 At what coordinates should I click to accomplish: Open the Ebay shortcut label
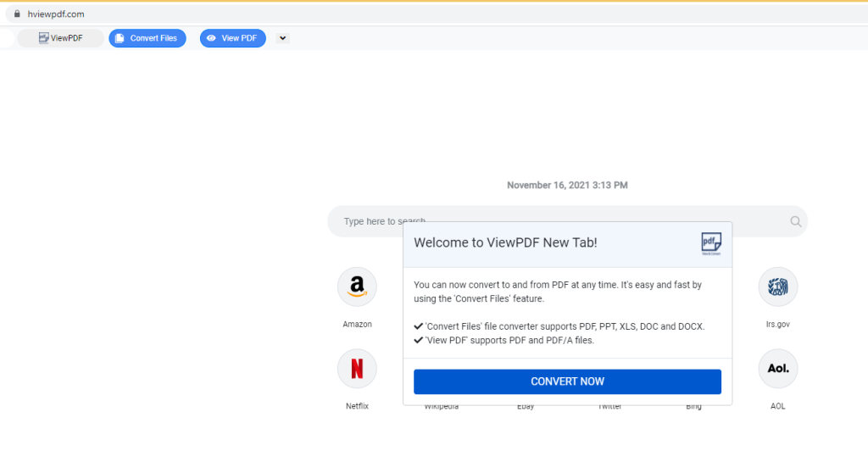(x=526, y=407)
